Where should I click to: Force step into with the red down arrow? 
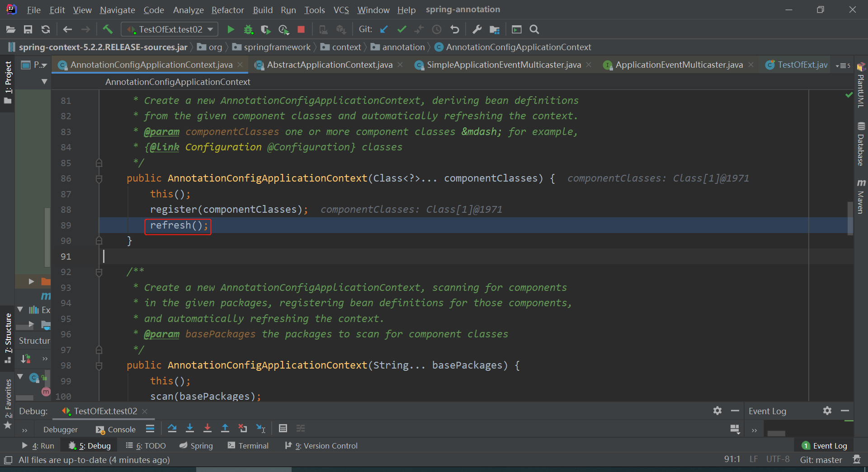click(x=208, y=428)
